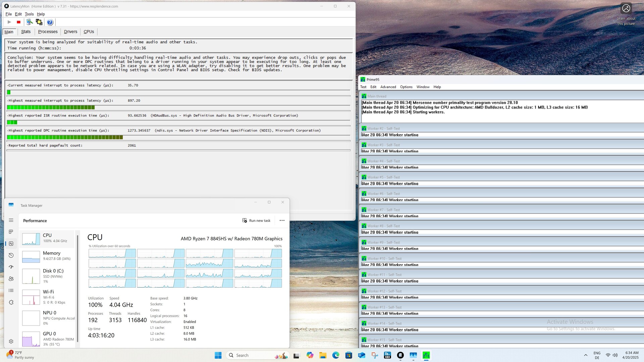Switch to LatencyMon Drivers tab

pos(70,32)
